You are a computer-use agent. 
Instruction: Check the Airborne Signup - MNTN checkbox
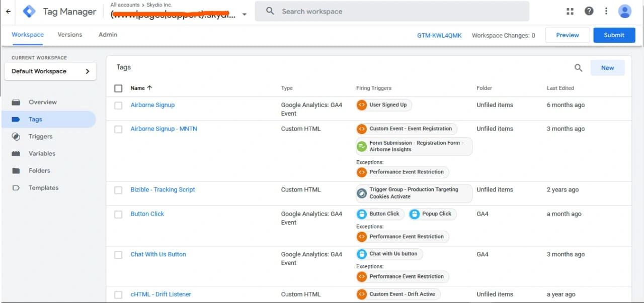click(118, 129)
